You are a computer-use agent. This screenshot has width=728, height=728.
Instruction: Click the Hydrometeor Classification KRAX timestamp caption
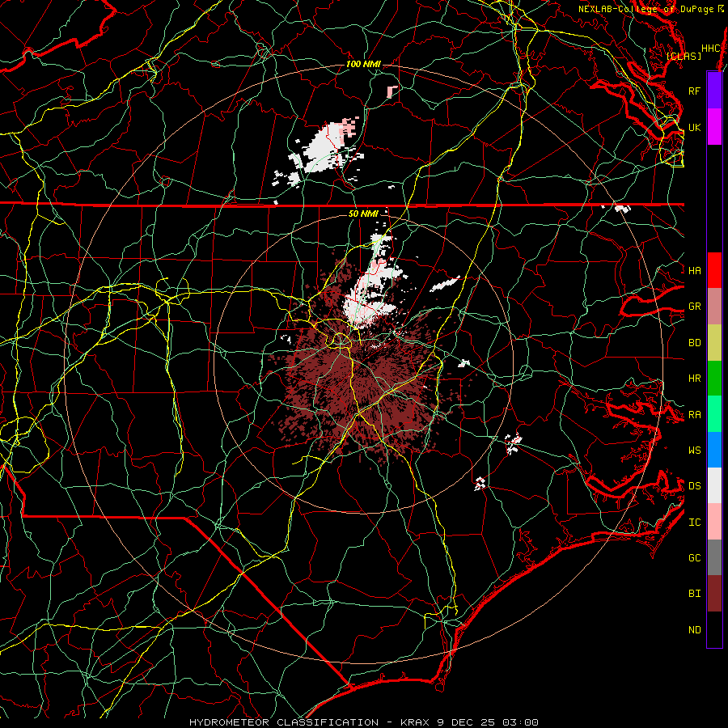364,722
